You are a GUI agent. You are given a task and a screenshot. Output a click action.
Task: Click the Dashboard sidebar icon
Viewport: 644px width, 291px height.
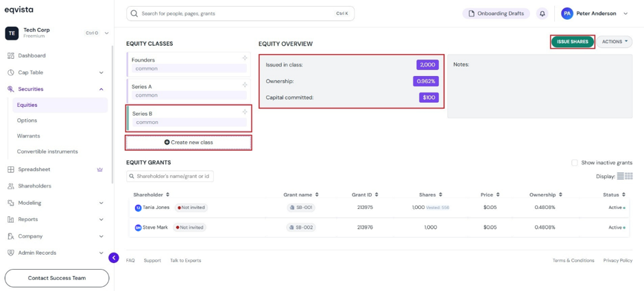coord(11,55)
